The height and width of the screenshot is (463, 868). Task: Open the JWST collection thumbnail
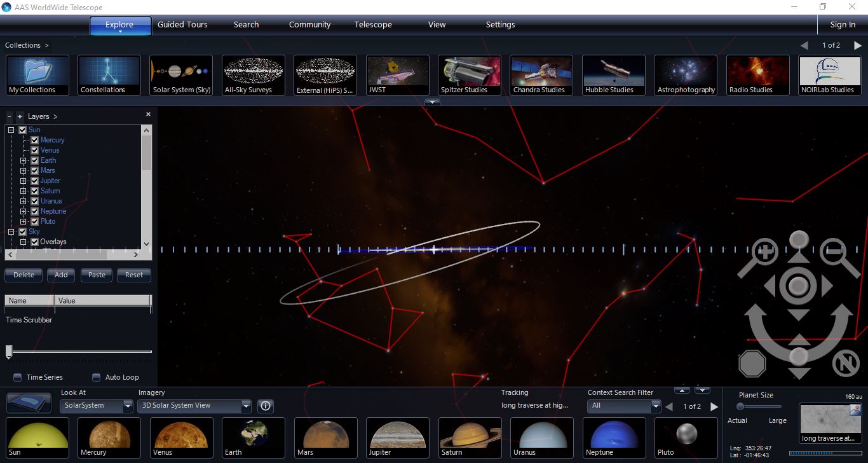[398, 75]
